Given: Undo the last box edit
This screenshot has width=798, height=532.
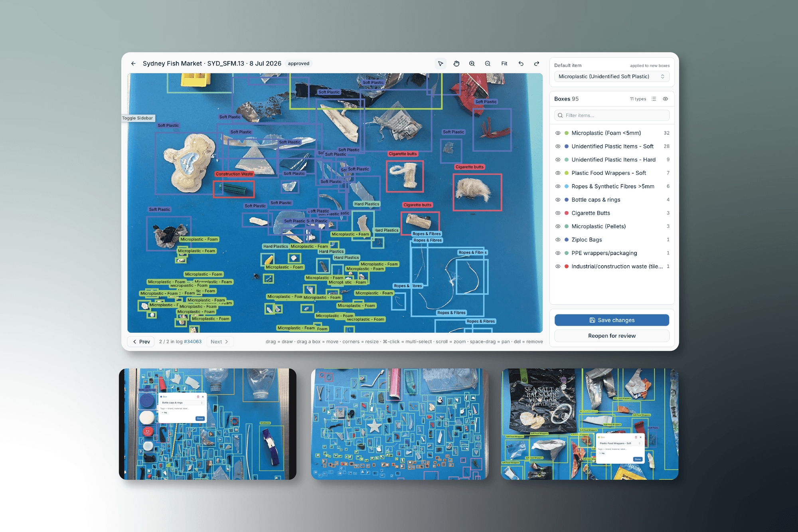Looking at the screenshot, I should click(521, 63).
